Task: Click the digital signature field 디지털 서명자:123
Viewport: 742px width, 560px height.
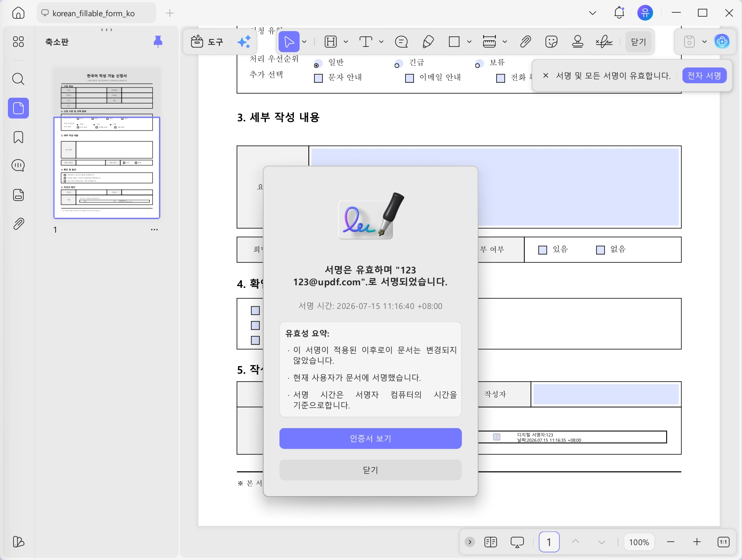Action: coord(572,437)
